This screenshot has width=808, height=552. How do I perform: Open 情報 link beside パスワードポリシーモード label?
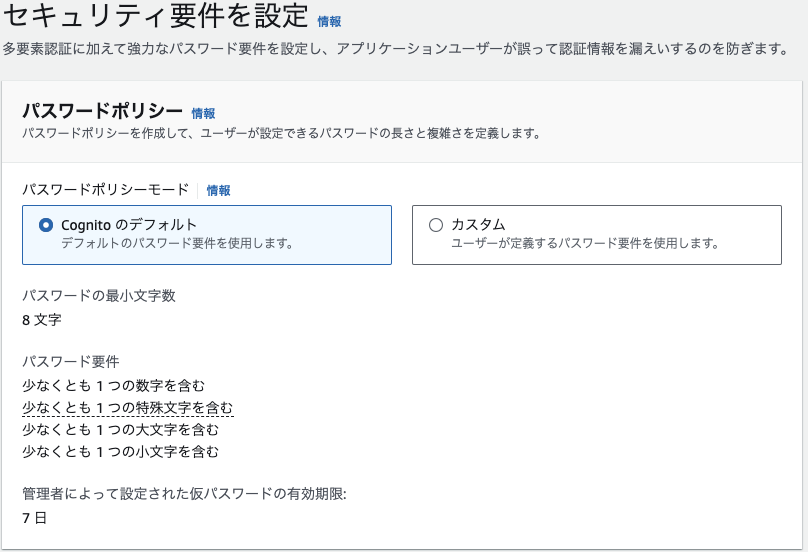(218, 191)
